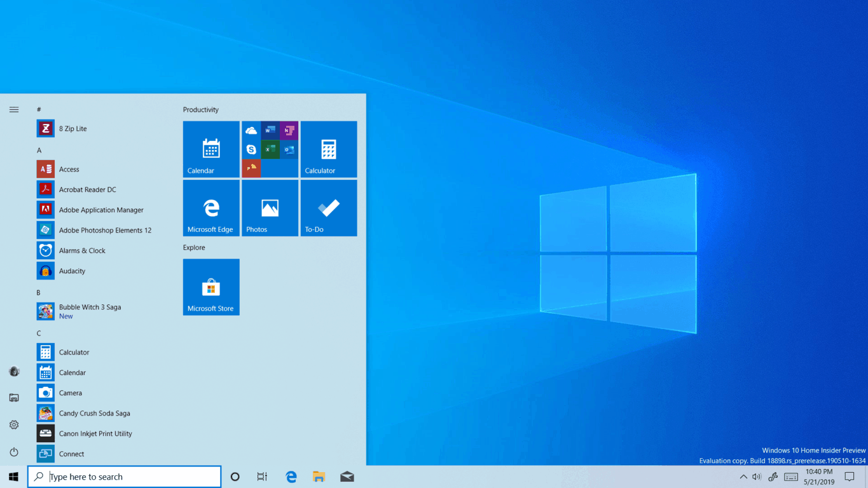Open the Calculator tile
This screenshot has height=488, width=868.
click(329, 149)
